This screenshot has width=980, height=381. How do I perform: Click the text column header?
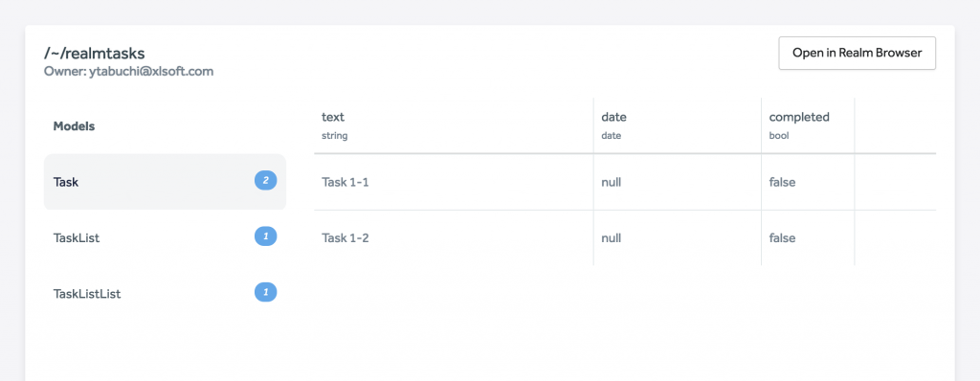pos(454,125)
